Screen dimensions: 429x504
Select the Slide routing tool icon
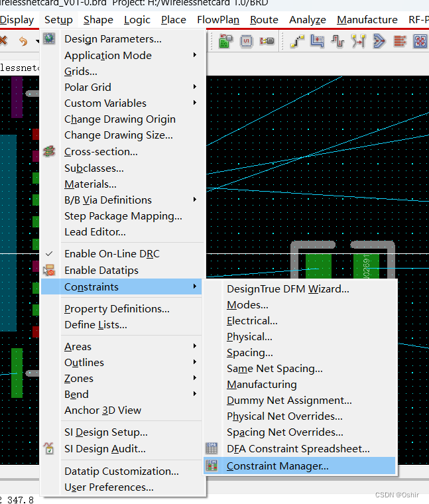317,41
